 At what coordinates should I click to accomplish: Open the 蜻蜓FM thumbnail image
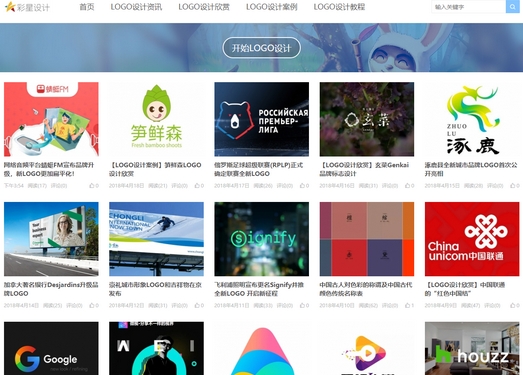(x=51, y=119)
